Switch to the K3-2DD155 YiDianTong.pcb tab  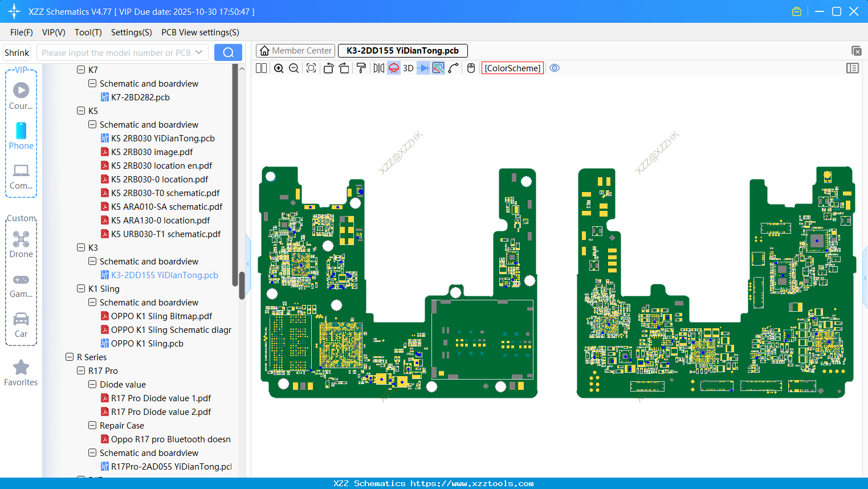[x=402, y=50]
